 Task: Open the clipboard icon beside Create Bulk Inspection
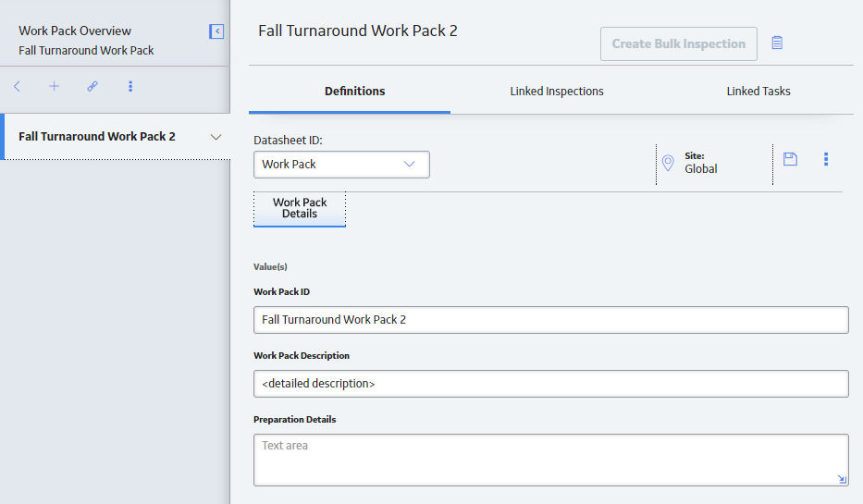tap(777, 43)
